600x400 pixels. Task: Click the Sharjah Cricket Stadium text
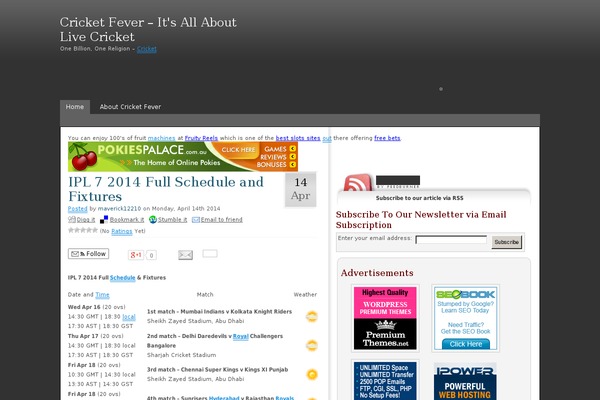click(x=181, y=355)
